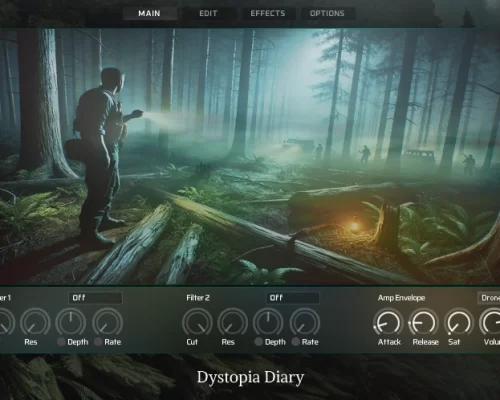Click the Filter 2 Rate knob
This screenshot has width=500, height=400.
(305, 322)
